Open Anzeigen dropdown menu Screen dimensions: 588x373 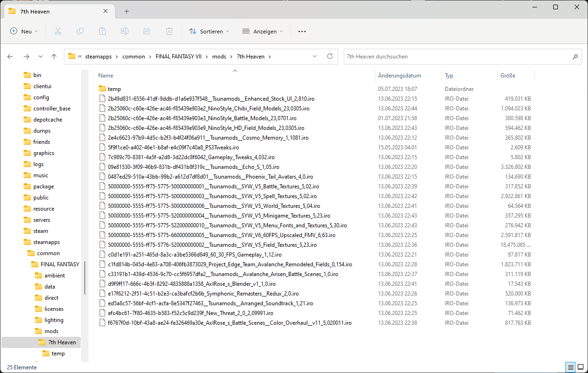click(262, 31)
